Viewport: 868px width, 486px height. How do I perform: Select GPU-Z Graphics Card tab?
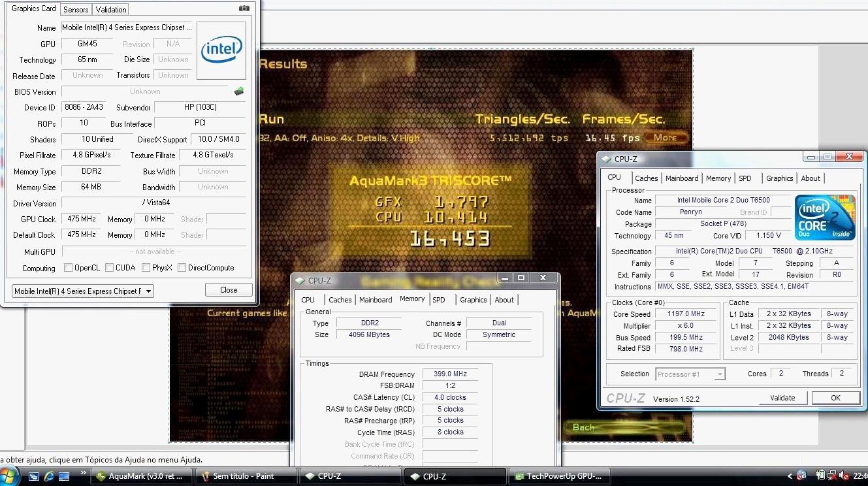(34, 8)
